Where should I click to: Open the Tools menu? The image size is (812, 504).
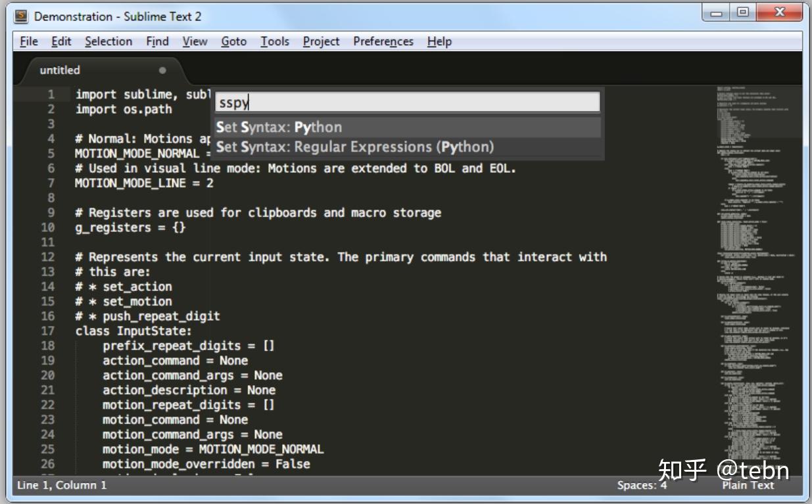coord(274,41)
